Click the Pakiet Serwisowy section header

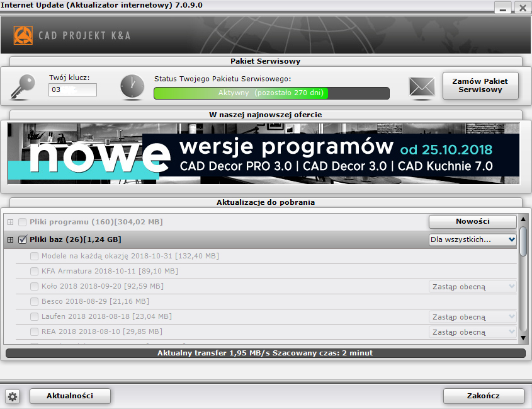(x=266, y=62)
